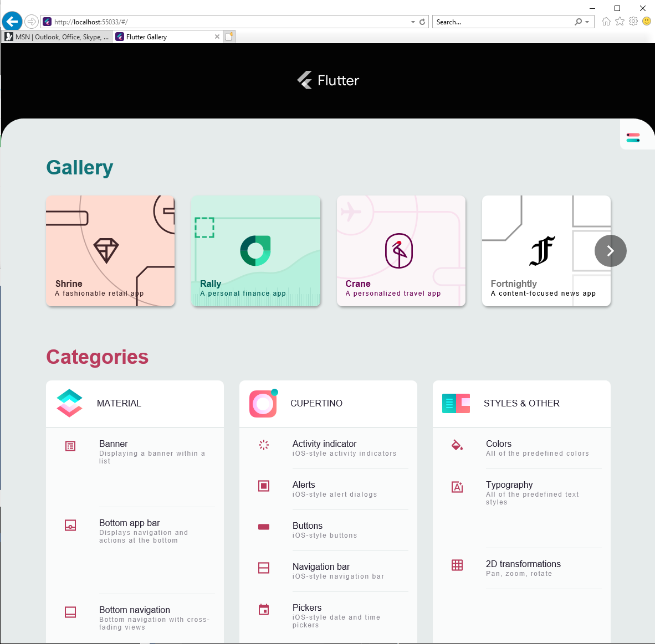The height and width of the screenshot is (644, 655).
Task: Open the Activity indicator demo
Action: tap(329, 449)
